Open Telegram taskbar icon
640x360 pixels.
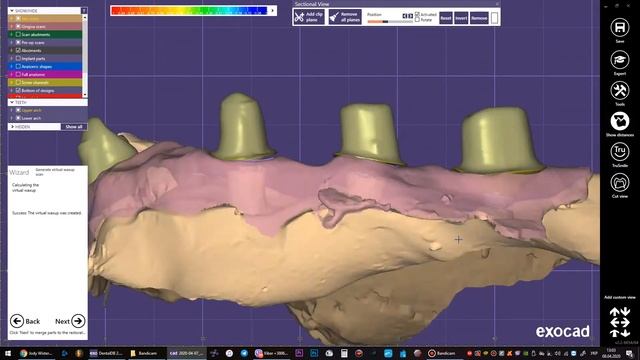(244, 353)
